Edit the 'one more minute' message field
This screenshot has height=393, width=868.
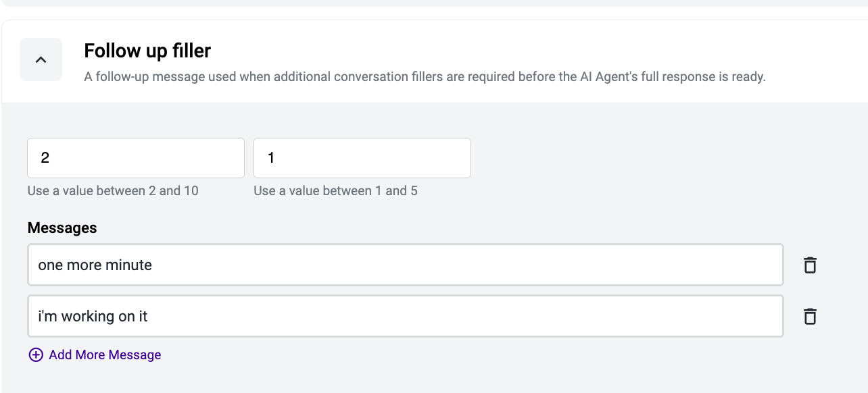[x=406, y=265]
